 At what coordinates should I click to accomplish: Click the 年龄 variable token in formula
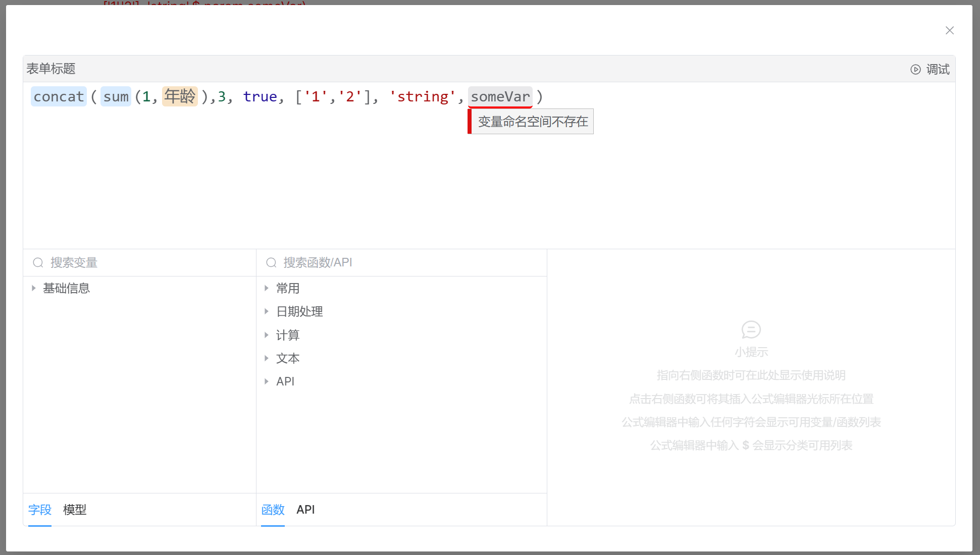pyautogui.click(x=180, y=96)
